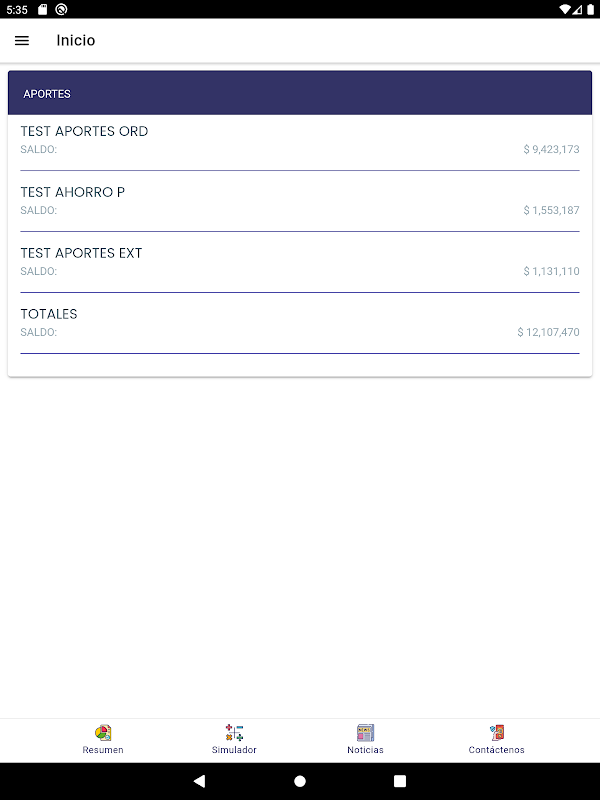Open the hamburger navigation menu
The image size is (600, 800).
point(22,41)
